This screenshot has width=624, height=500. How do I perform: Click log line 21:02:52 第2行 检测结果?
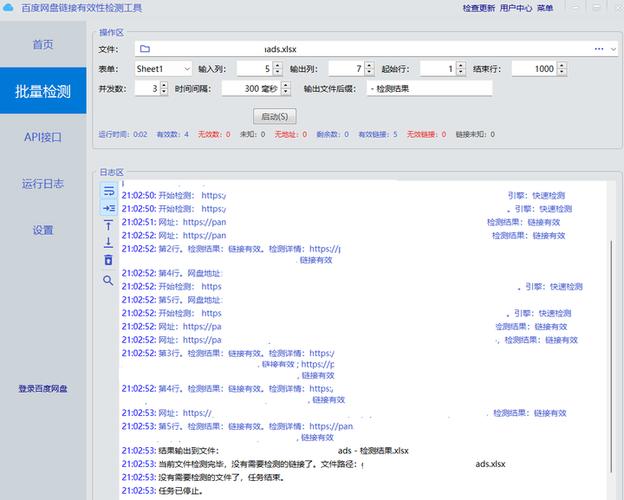[231, 254]
